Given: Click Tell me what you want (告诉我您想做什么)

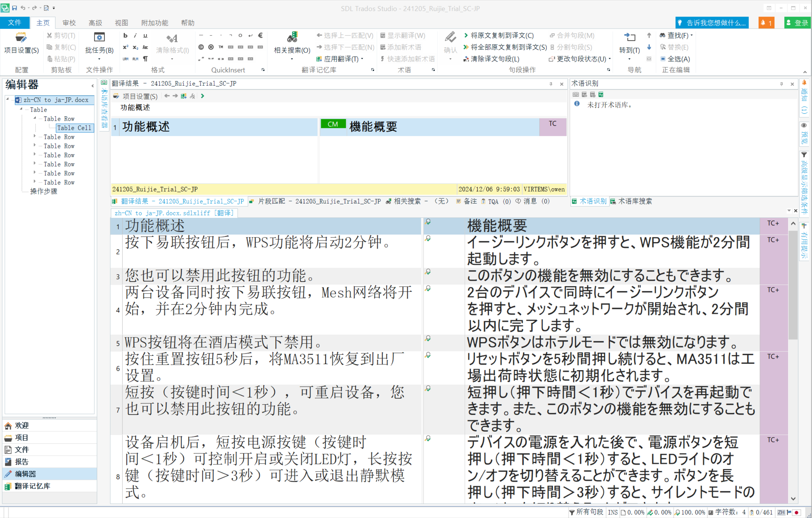Looking at the screenshot, I should pos(712,22).
